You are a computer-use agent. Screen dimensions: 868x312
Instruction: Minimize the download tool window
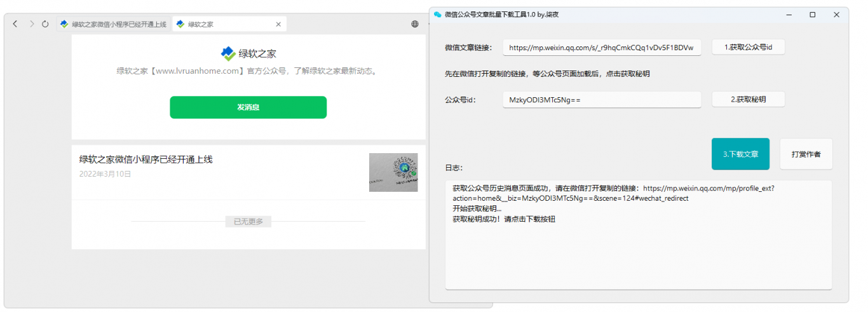(x=789, y=14)
